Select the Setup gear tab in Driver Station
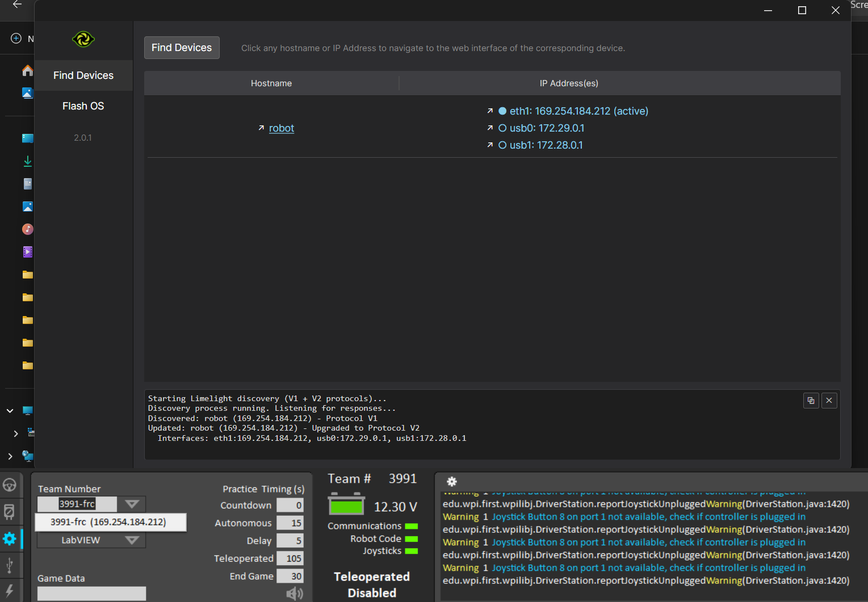Screen dimensions: 868x602 10,538
